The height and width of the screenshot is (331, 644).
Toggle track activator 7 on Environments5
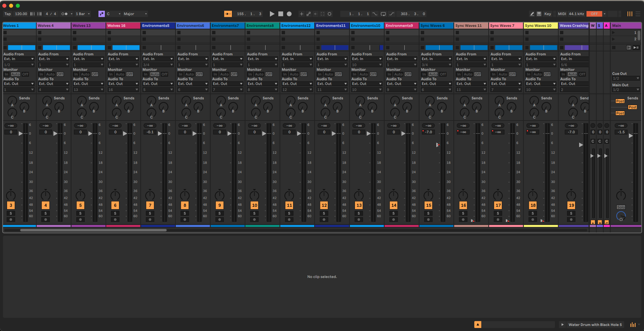coord(150,205)
